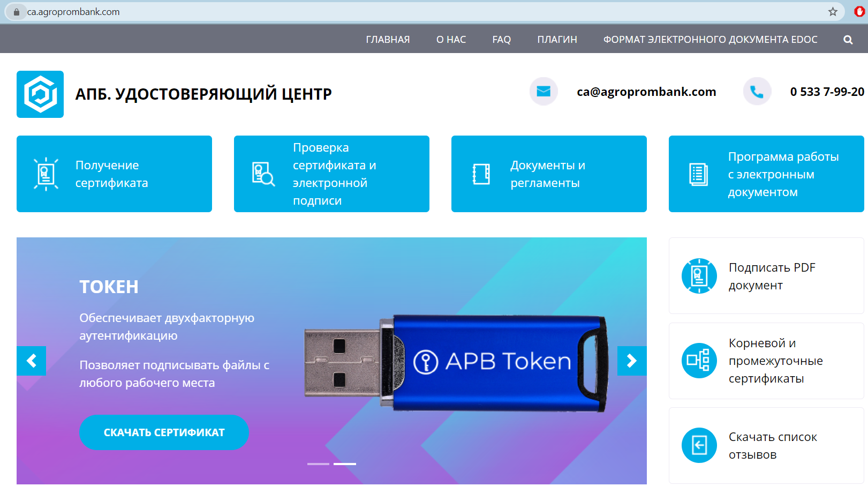Advance slider with the right arrow
868x486 pixels.
632,361
